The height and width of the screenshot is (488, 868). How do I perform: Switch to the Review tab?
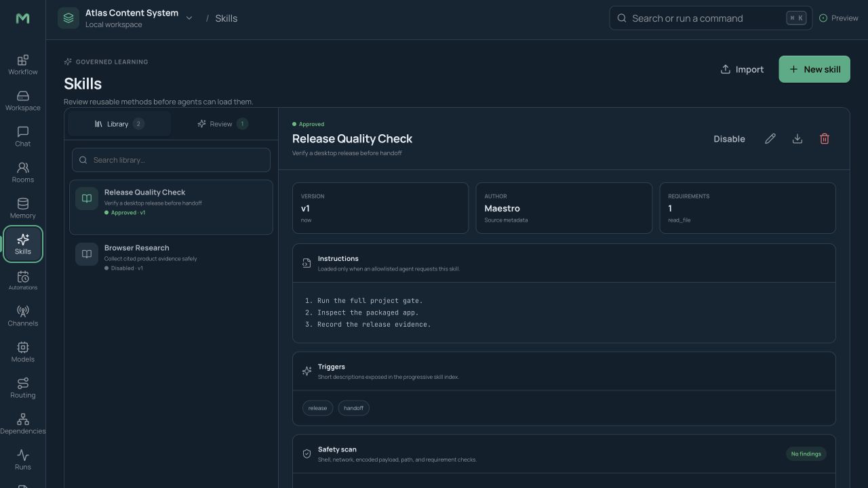pos(222,124)
